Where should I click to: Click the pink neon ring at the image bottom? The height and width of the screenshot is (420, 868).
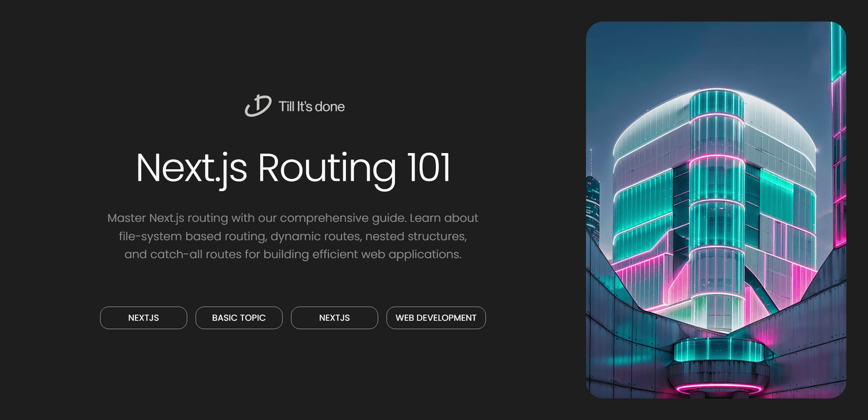click(718, 387)
